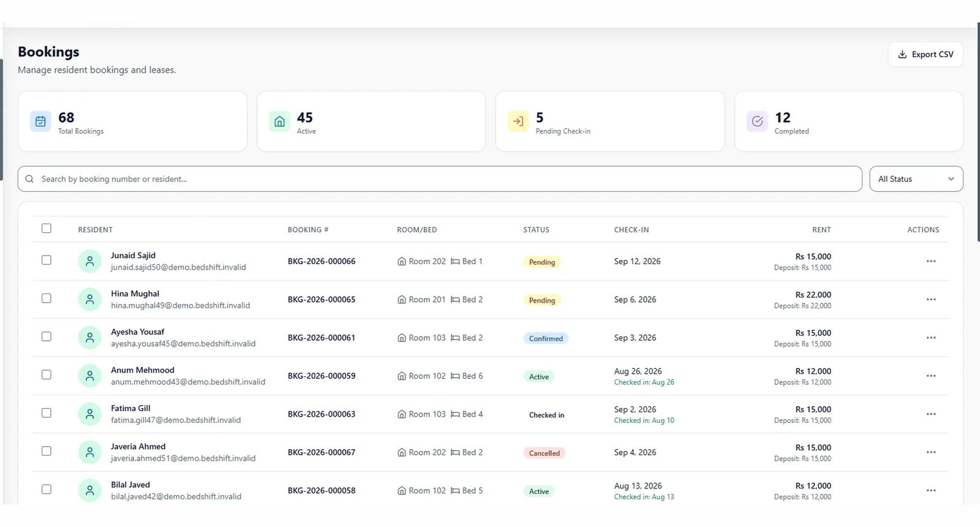Click Junaid Sajid's avatar icon
The height and width of the screenshot is (527, 980).
point(90,261)
